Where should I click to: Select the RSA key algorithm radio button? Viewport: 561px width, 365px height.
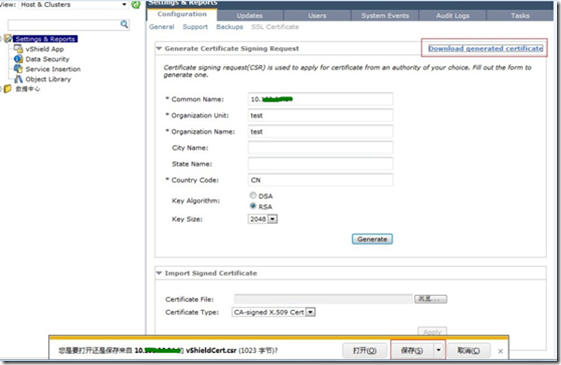(x=253, y=206)
